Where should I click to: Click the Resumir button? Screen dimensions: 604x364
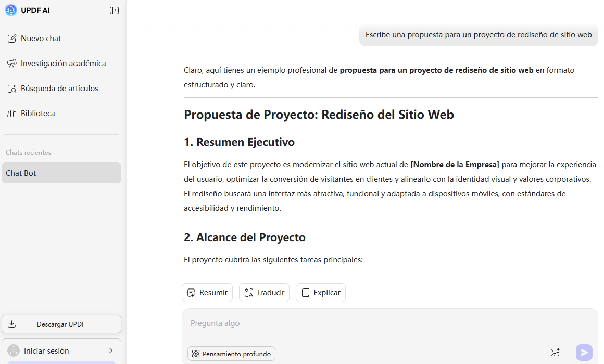point(207,293)
